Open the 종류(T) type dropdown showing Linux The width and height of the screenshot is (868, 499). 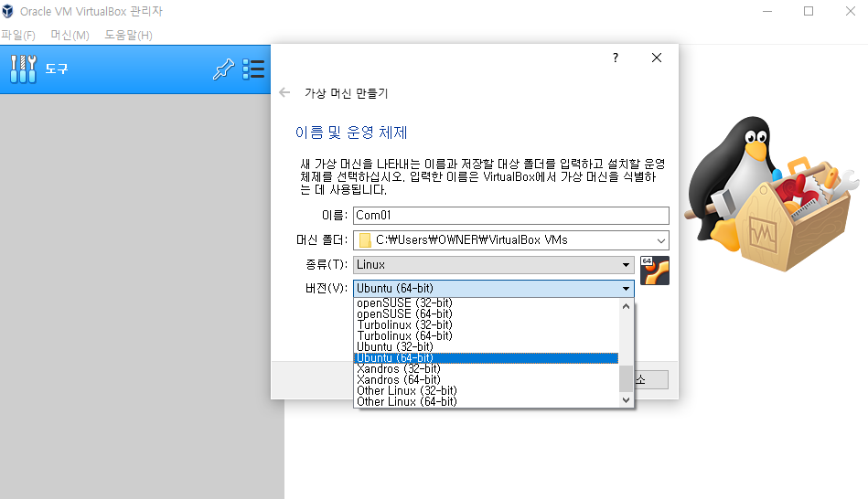click(493, 264)
